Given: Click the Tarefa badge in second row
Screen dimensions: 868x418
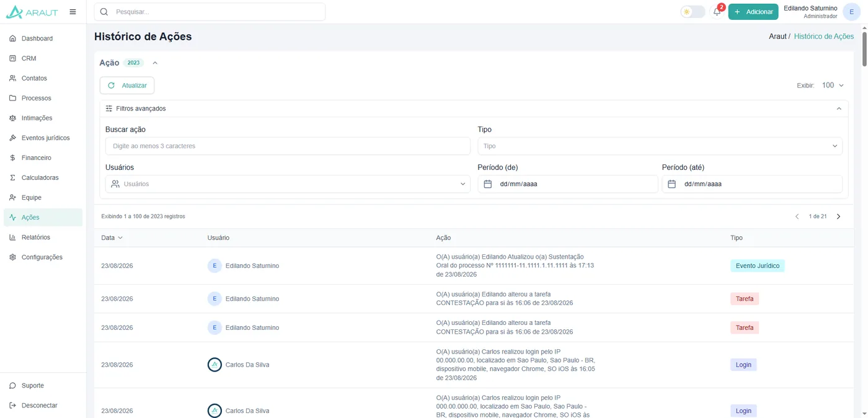Looking at the screenshot, I should click(x=745, y=299).
